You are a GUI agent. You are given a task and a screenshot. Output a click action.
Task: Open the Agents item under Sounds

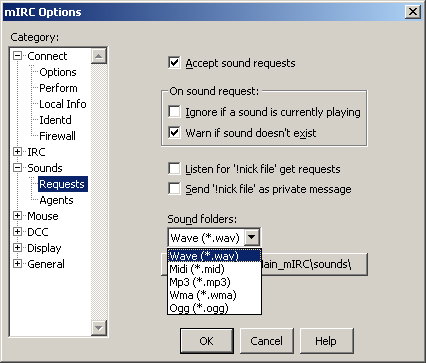point(56,200)
